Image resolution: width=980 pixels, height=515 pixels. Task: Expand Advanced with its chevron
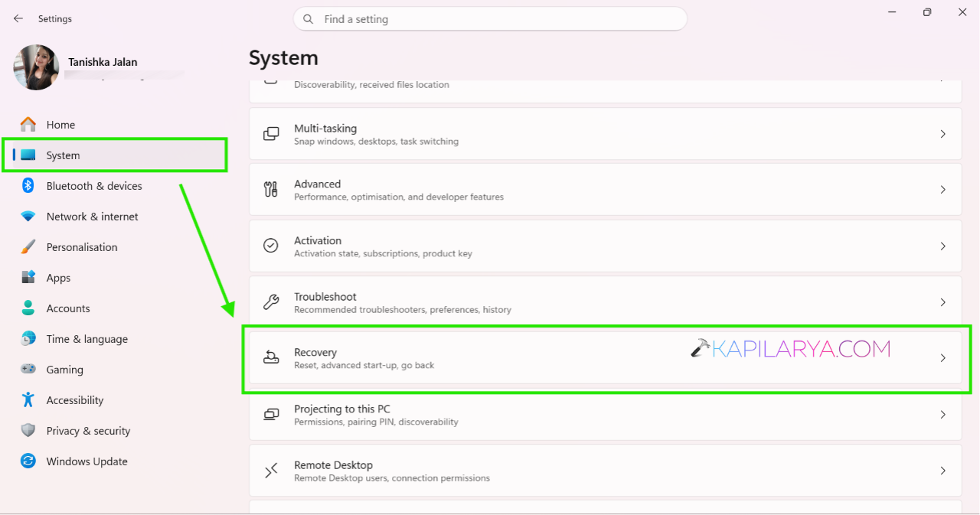click(x=943, y=190)
